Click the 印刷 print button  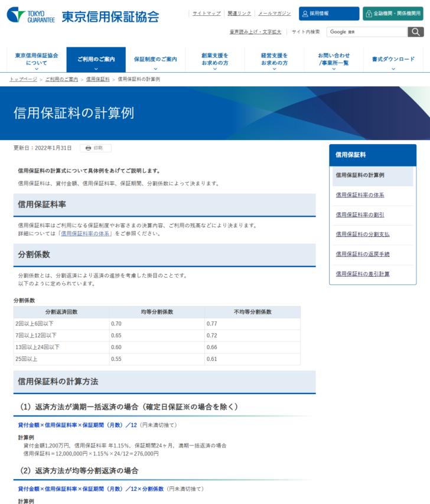pos(96,148)
